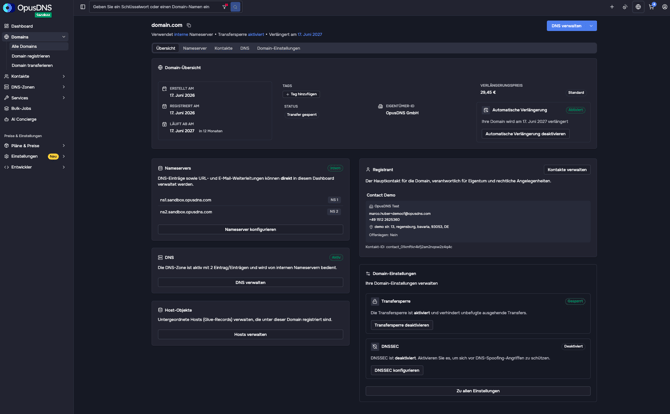Switch to the Übersicht tab
The image size is (670, 414).
pos(165,48)
